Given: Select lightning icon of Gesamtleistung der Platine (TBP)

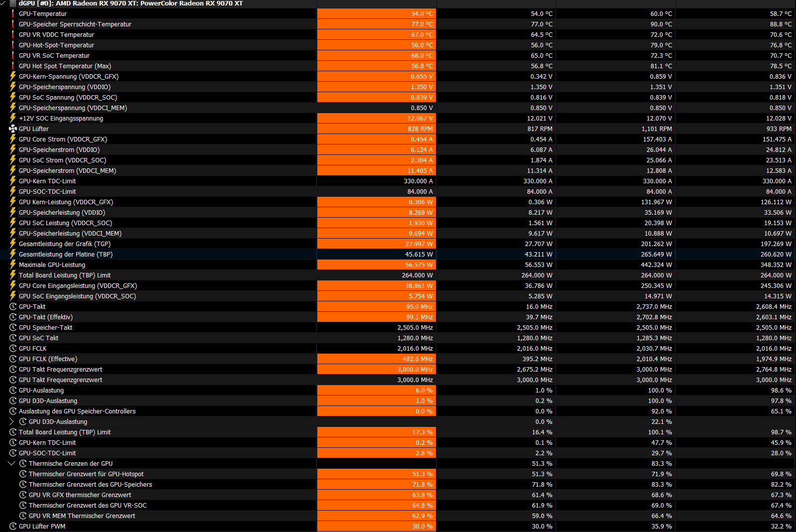Looking at the screenshot, I should (x=13, y=254).
